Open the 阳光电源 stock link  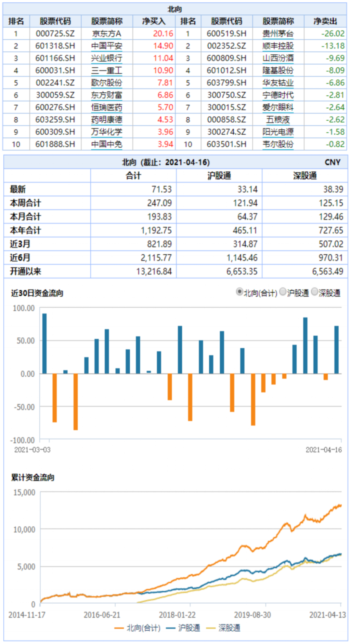click(x=278, y=132)
